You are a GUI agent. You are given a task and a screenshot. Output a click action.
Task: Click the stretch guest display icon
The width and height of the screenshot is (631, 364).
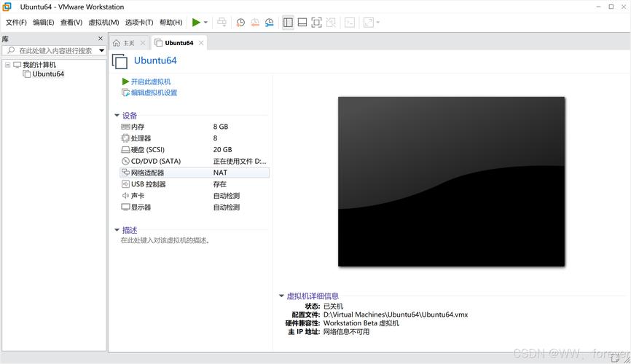[x=368, y=23]
